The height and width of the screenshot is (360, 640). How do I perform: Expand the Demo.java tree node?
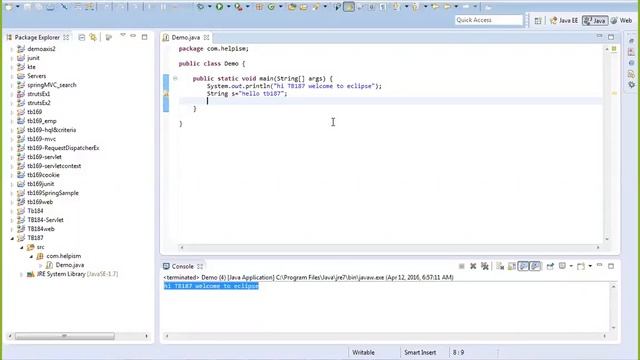click(x=40, y=265)
